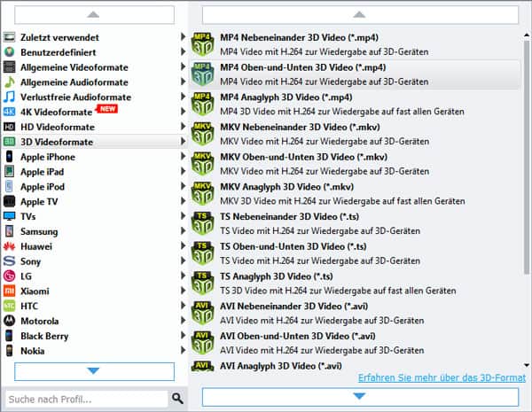Select TS Anaglyph 3D Video (*.ts)
This screenshot has height=412, width=532.
click(355, 284)
